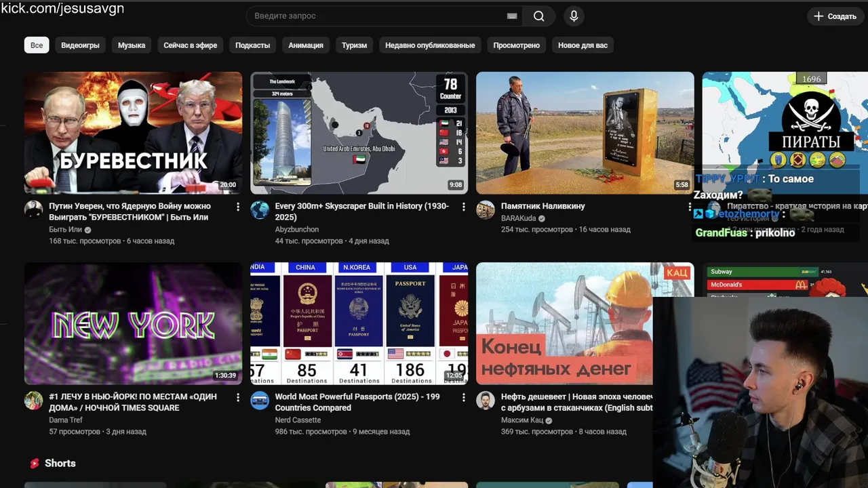Open Быть Или channel name link
Screen dimensions: 868x488
[65, 230]
